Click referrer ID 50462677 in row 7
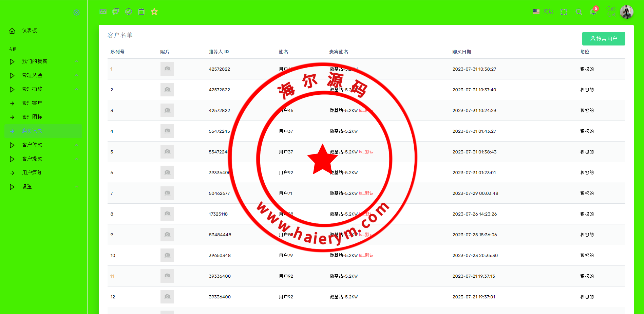Viewport: 644px width, 314px height. pyautogui.click(x=219, y=193)
